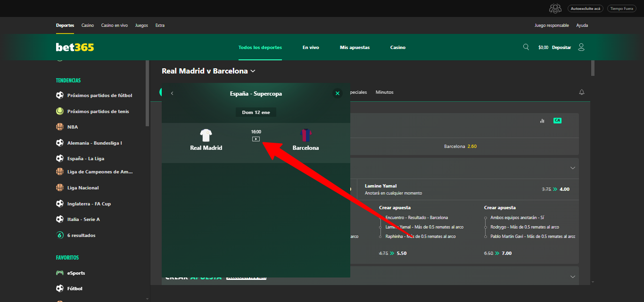Viewport: 644px width, 302px height.
Task: Click the Barcelona striped shirt icon
Action: pyautogui.click(x=306, y=136)
